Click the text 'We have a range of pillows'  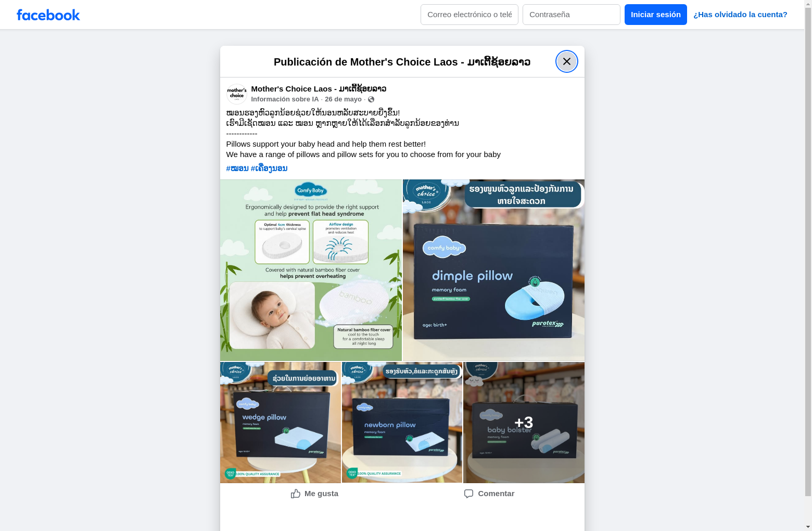click(x=272, y=154)
